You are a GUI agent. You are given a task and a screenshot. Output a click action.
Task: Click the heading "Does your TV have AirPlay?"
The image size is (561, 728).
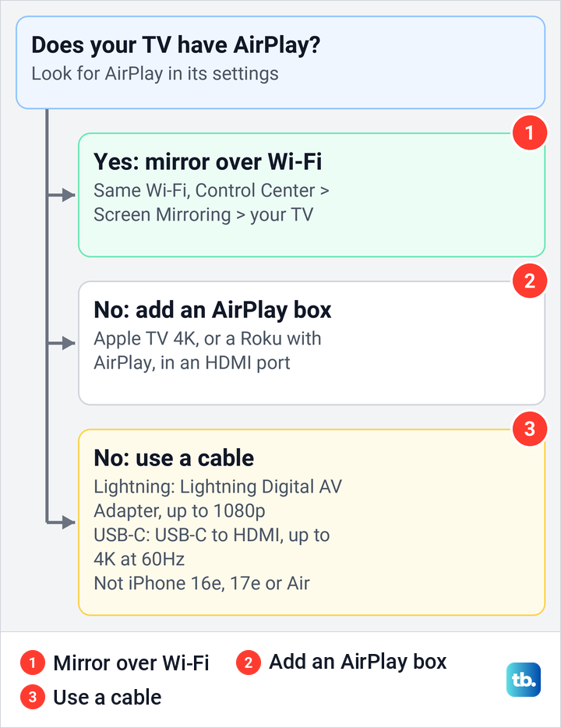pyautogui.click(x=176, y=45)
